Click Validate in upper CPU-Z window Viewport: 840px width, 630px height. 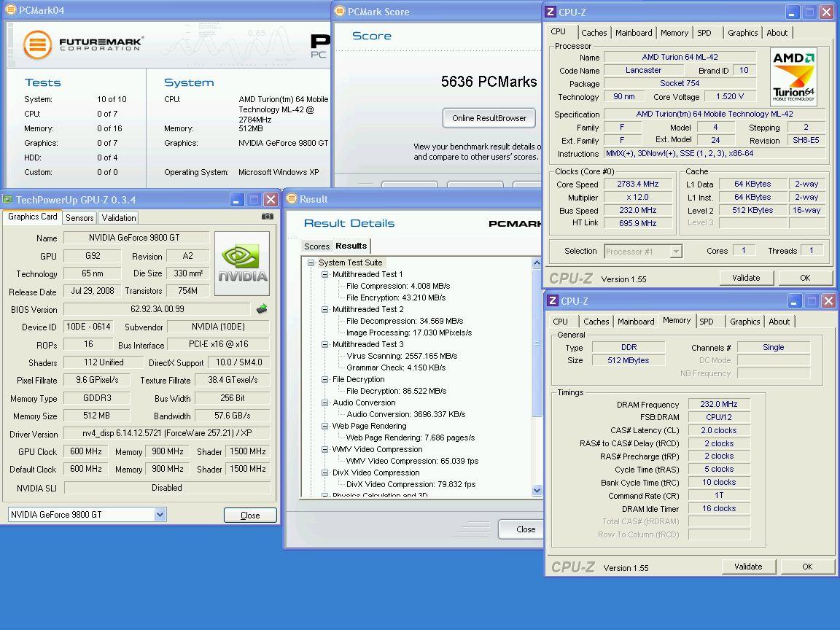coord(746,278)
